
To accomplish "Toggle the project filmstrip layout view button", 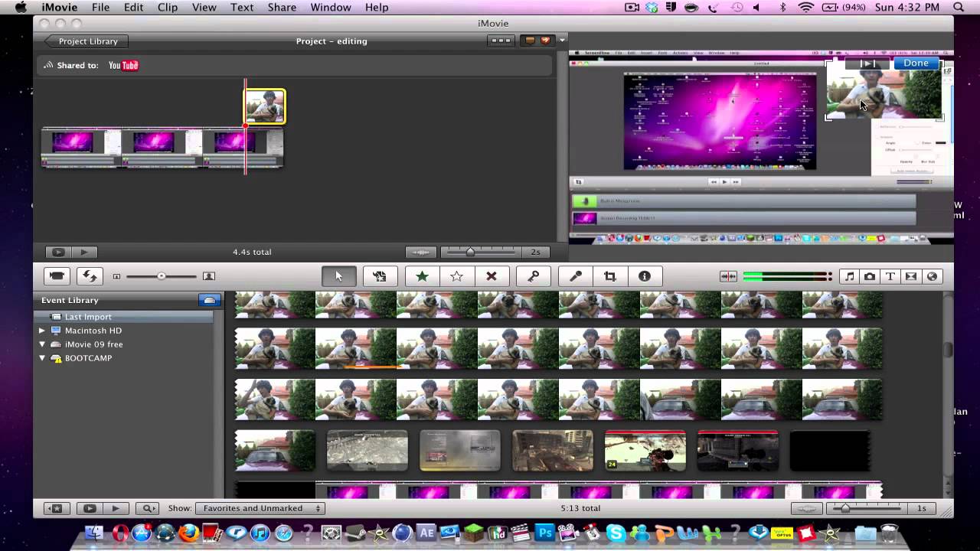I will pyautogui.click(x=501, y=41).
